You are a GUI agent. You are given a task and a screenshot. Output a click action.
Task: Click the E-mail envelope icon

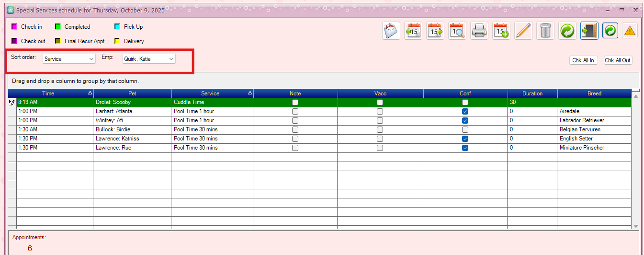[x=391, y=31]
